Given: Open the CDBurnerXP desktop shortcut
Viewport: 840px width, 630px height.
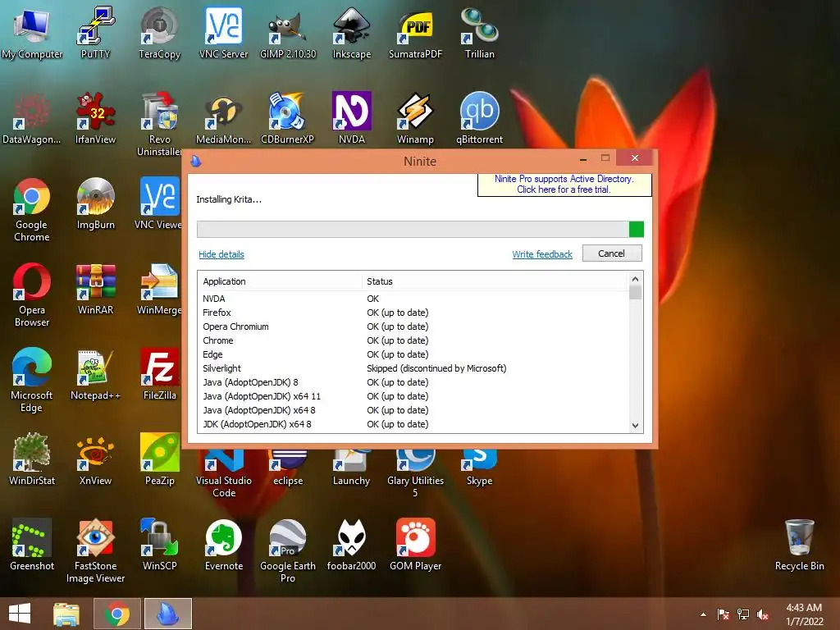Looking at the screenshot, I should 288,118.
